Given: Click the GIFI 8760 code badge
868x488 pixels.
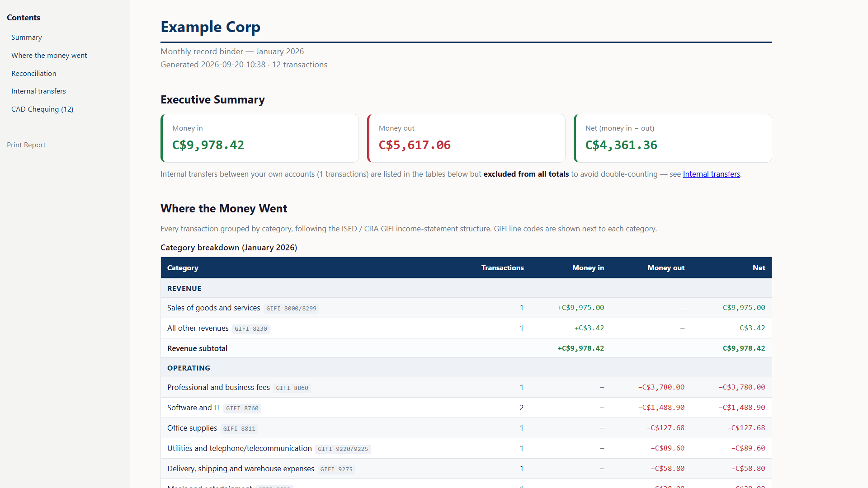Looking at the screenshot, I should [x=242, y=408].
